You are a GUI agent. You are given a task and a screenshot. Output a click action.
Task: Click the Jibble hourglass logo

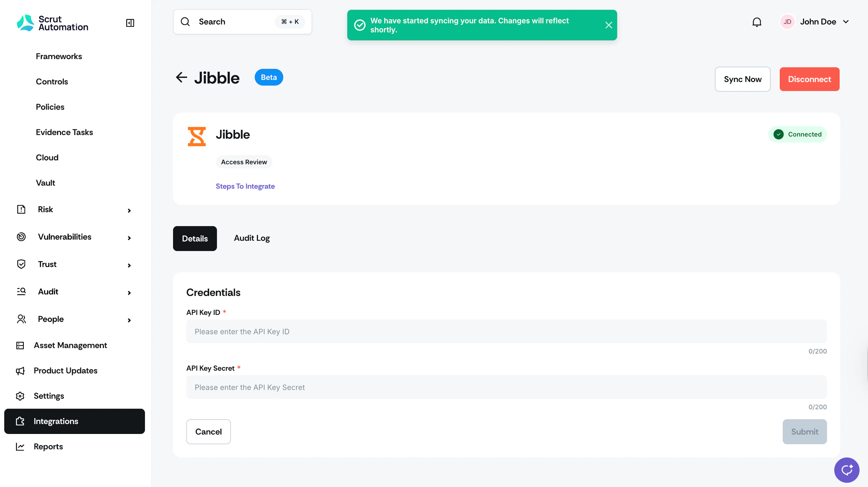[197, 136]
